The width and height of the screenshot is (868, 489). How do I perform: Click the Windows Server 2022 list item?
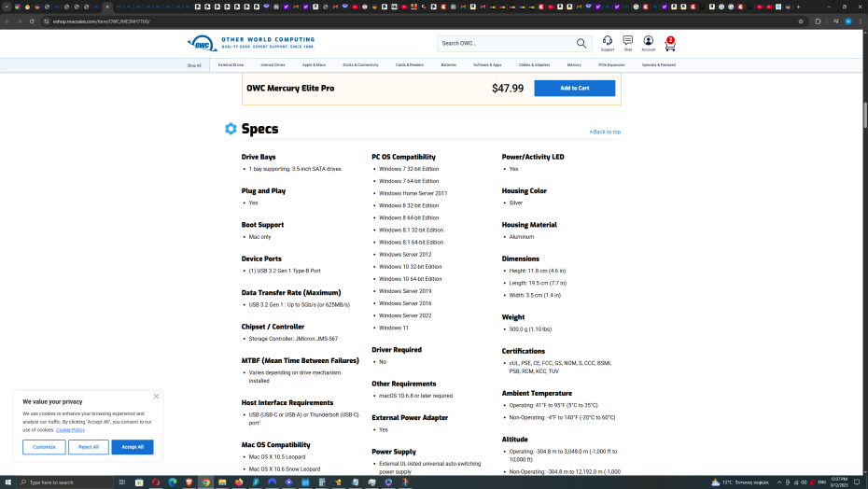(x=405, y=315)
